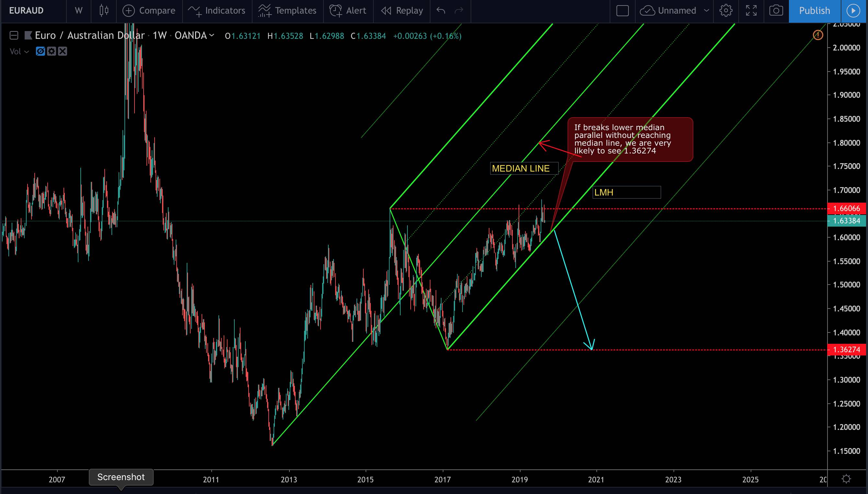This screenshot has width=868, height=494.
Task: Click the undo arrow icon
Action: [441, 10]
